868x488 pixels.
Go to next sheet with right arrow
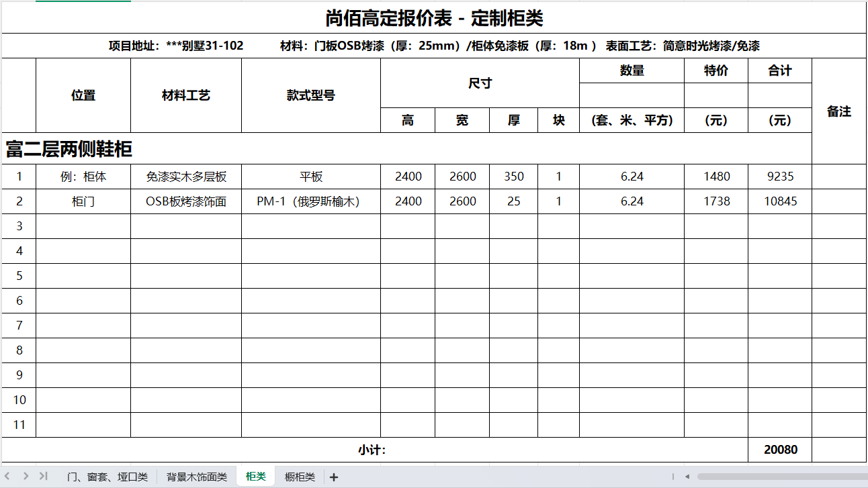pyautogui.click(x=26, y=476)
